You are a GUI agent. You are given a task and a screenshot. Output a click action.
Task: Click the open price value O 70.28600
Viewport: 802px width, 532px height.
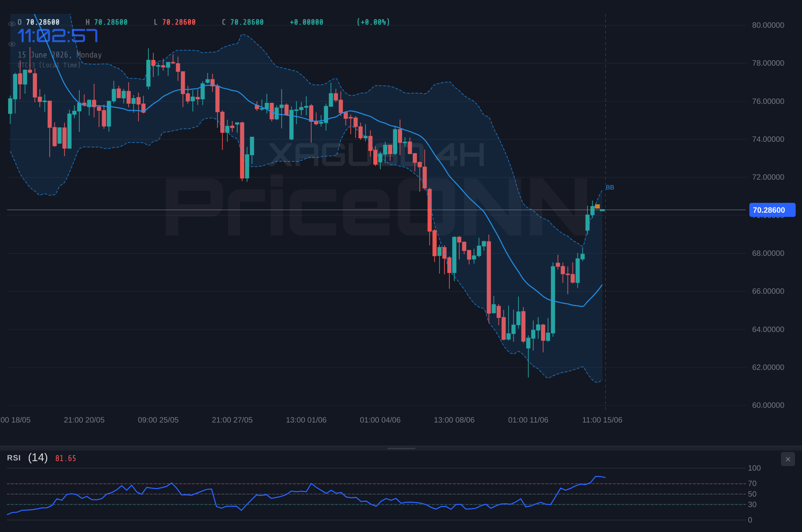point(39,22)
